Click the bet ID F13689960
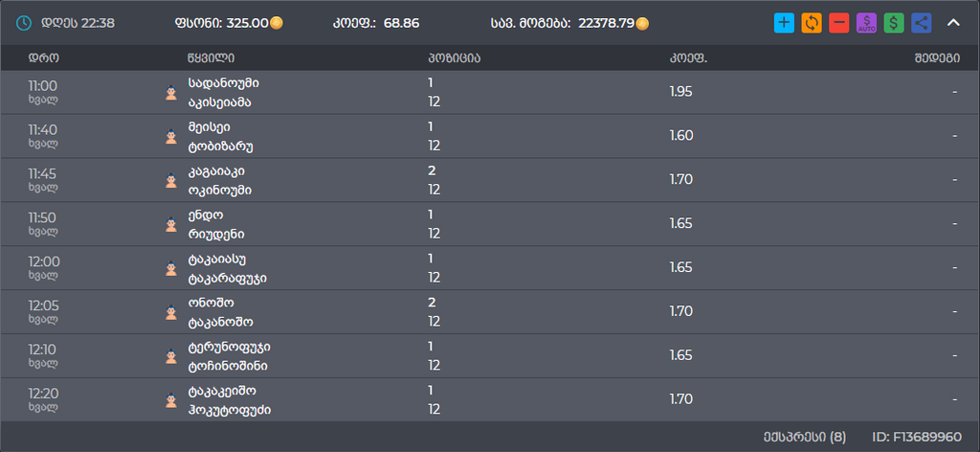This screenshot has width=980, height=452. tap(916, 437)
